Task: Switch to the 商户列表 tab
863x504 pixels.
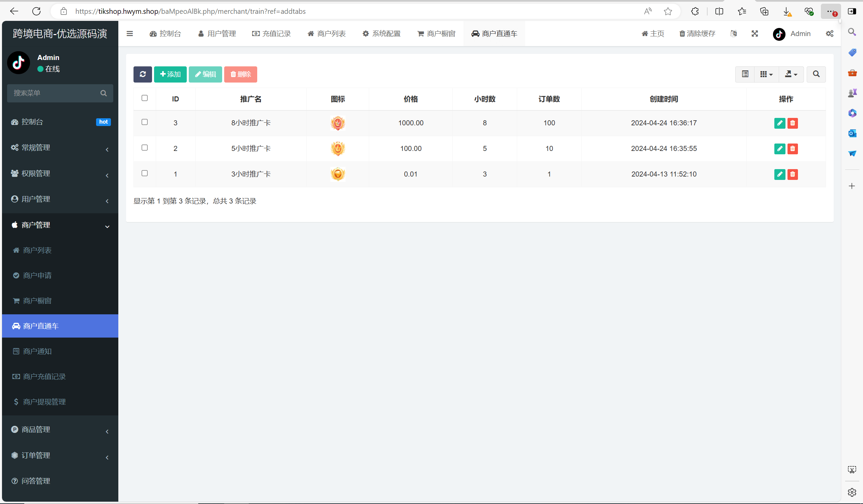Action: click(x=326, y=34)
